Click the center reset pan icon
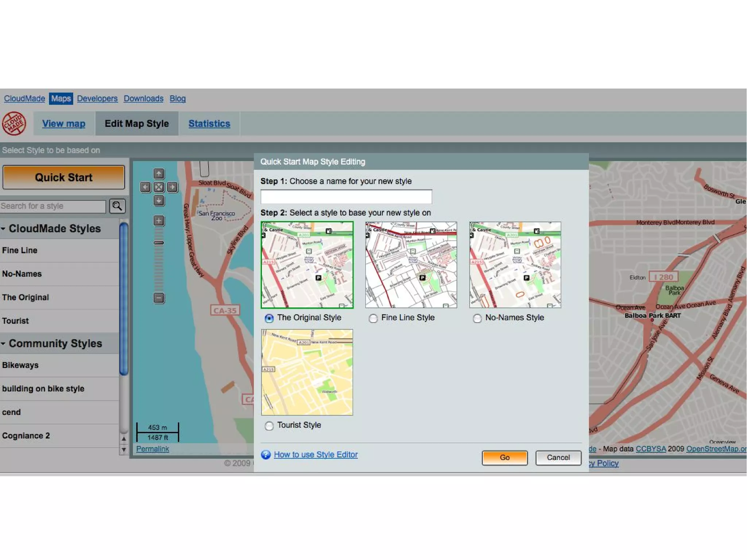Image resolution: width=747 pixels, height=560 pixels. pos(159,187)
